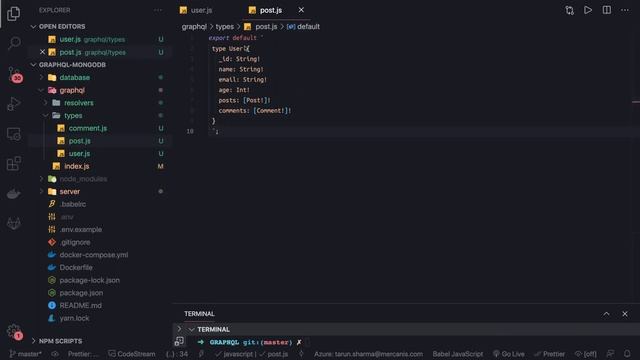
Task: Close the post.js tab
Action: point(301,10)
